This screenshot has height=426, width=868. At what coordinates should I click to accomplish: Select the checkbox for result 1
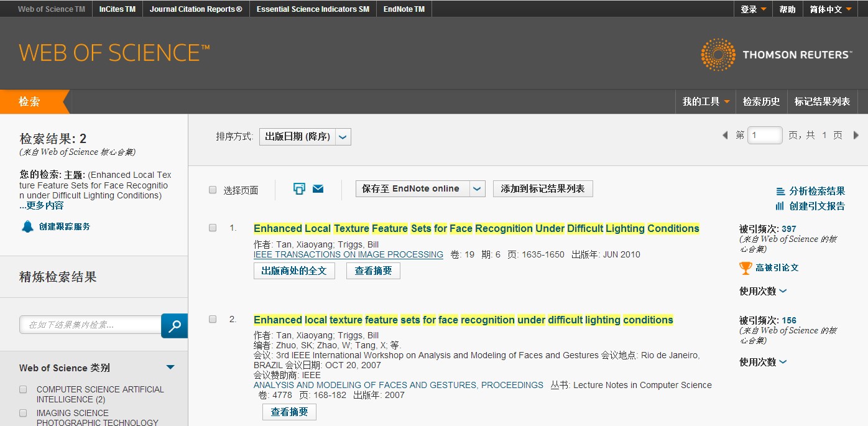213,228
